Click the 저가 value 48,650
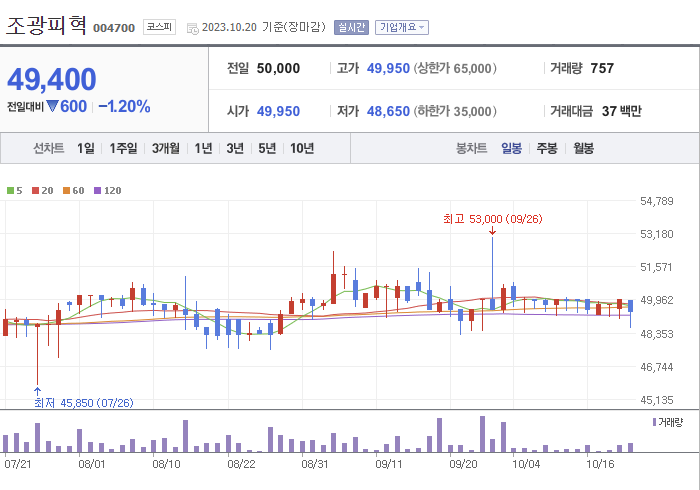The height and width of the screenshot is (490, 700). click(x=388, y=111)
